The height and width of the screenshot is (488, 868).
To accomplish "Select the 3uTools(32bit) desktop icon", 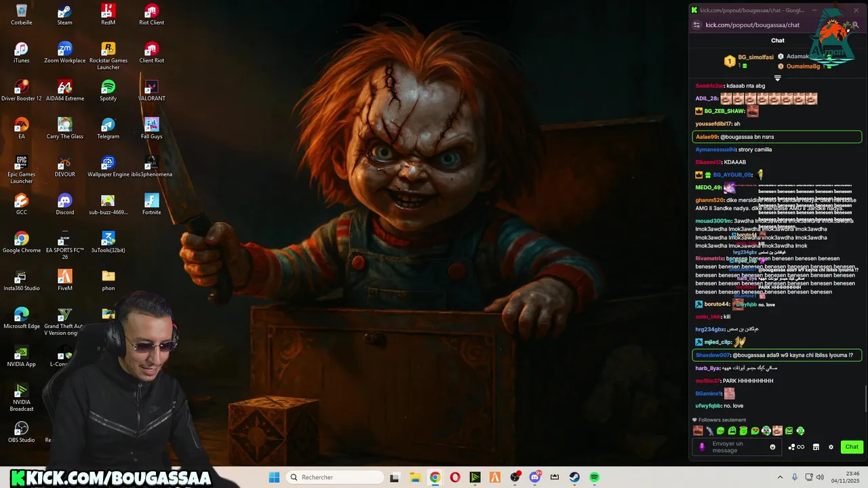I will pyautogui.click(x=108, y=242).
